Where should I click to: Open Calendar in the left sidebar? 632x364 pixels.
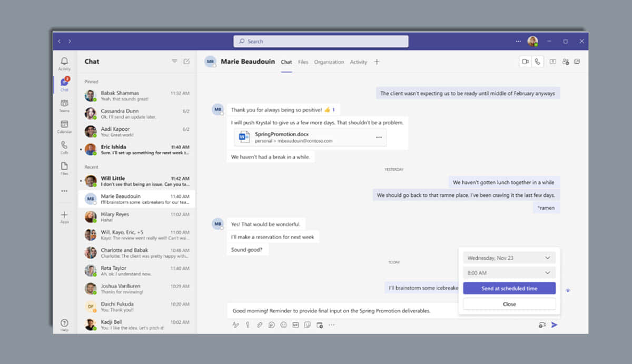point(64,126)
